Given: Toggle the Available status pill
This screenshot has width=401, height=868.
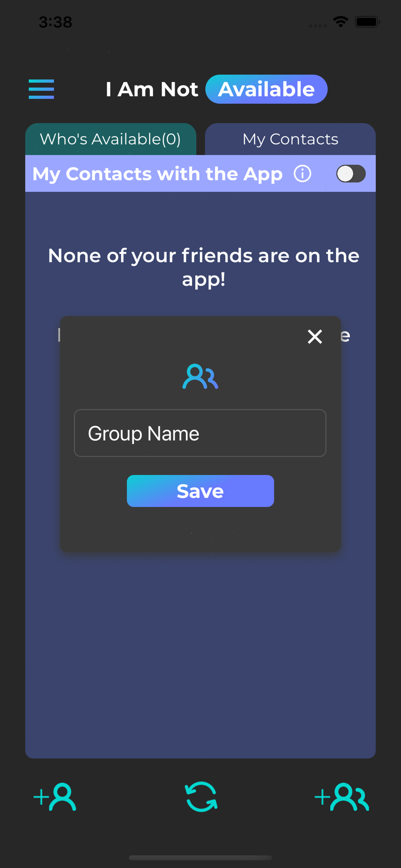Looking at the screenshot, I should tap(266, 89).
